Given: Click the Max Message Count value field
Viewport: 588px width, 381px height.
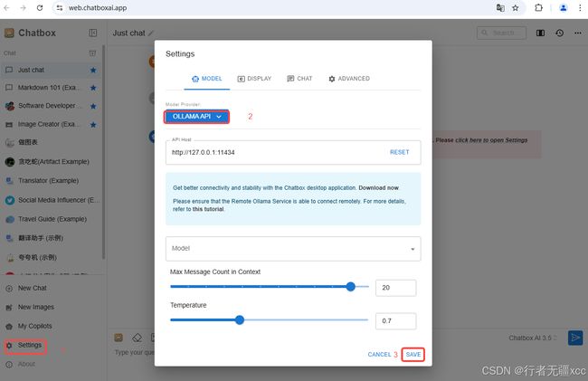Looking at the screenshot, I should coord(395,288).
